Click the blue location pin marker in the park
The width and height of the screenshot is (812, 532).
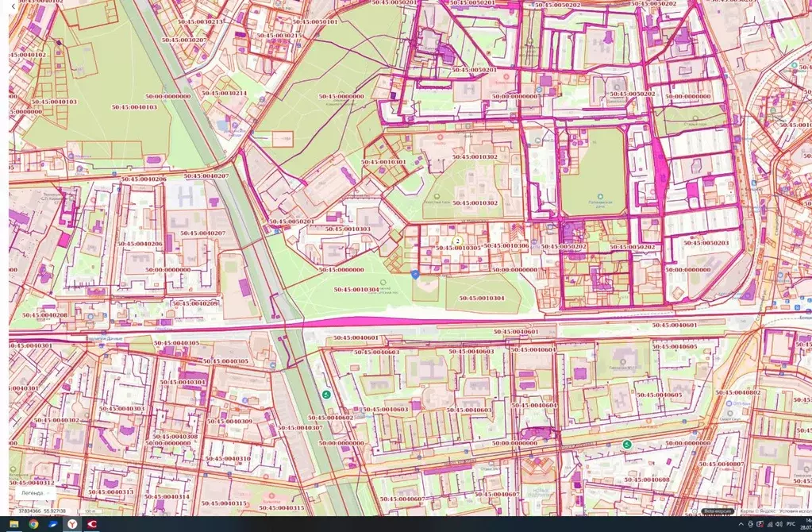coord(414,274)
